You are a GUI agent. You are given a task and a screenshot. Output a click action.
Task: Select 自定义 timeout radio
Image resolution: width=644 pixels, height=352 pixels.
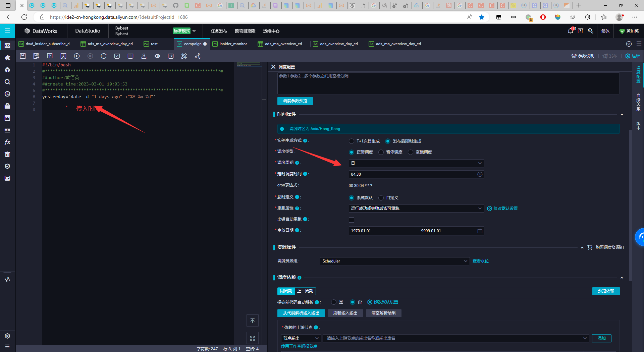click(x=381, y=198)
